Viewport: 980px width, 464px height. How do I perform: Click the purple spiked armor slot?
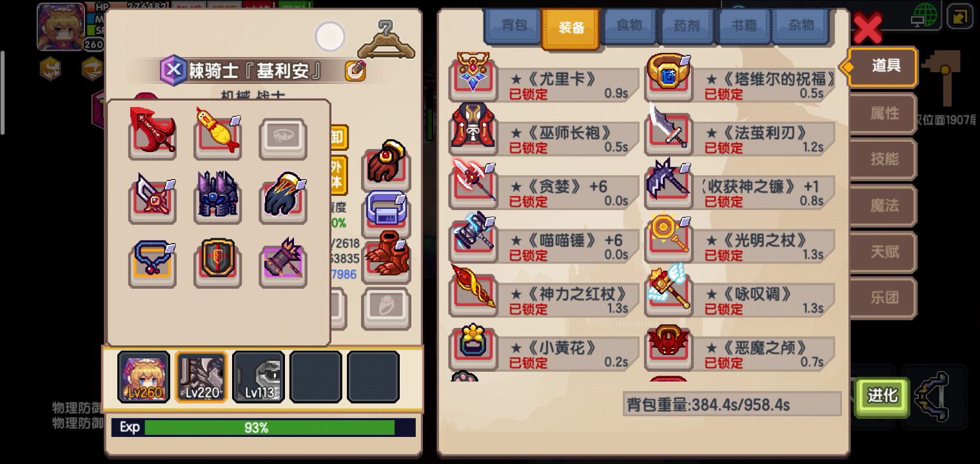pos(218,198)
